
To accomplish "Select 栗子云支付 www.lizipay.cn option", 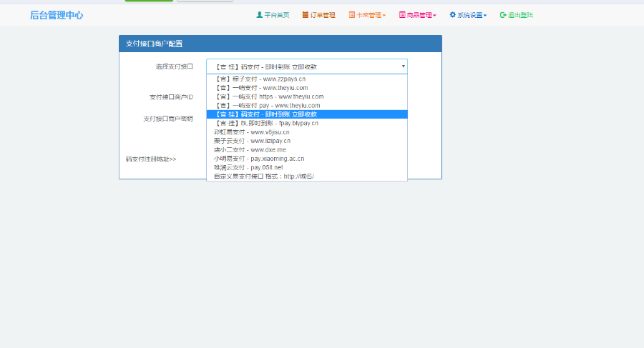I will [307, 141].
